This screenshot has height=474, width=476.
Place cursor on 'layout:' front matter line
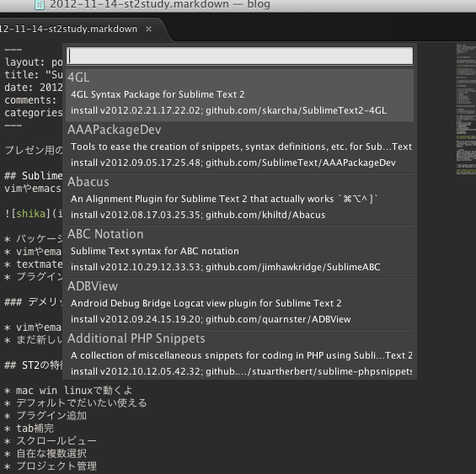coord(34,62)
